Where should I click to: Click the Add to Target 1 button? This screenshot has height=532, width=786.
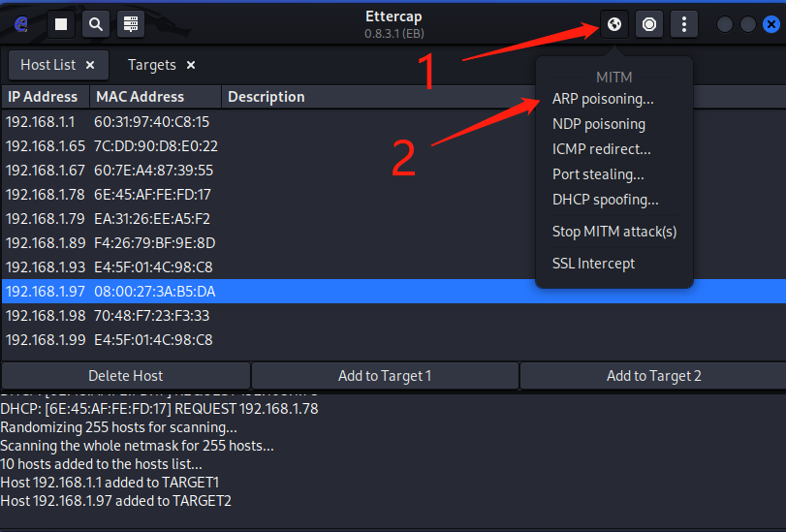pos(385,376)
